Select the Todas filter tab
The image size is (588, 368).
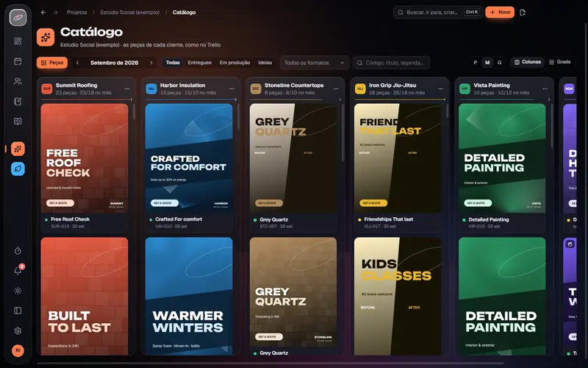point(173,63)
